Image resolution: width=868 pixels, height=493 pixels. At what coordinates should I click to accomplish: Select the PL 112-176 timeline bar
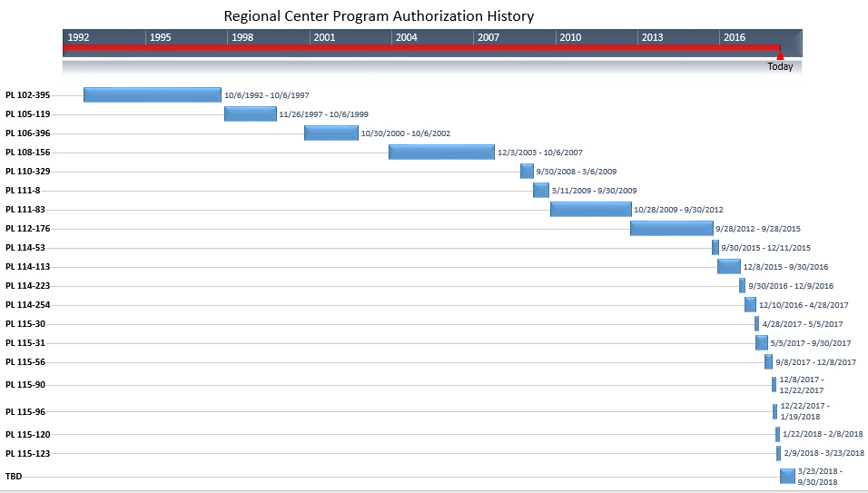point(671,228)
